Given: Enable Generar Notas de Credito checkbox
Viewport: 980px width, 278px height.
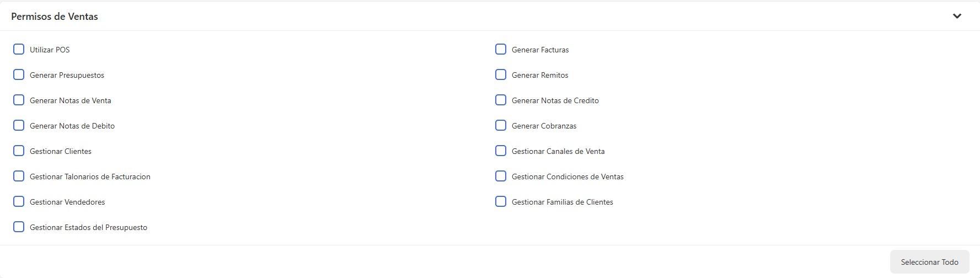Looking at the screenshot, I should point(501,100).
